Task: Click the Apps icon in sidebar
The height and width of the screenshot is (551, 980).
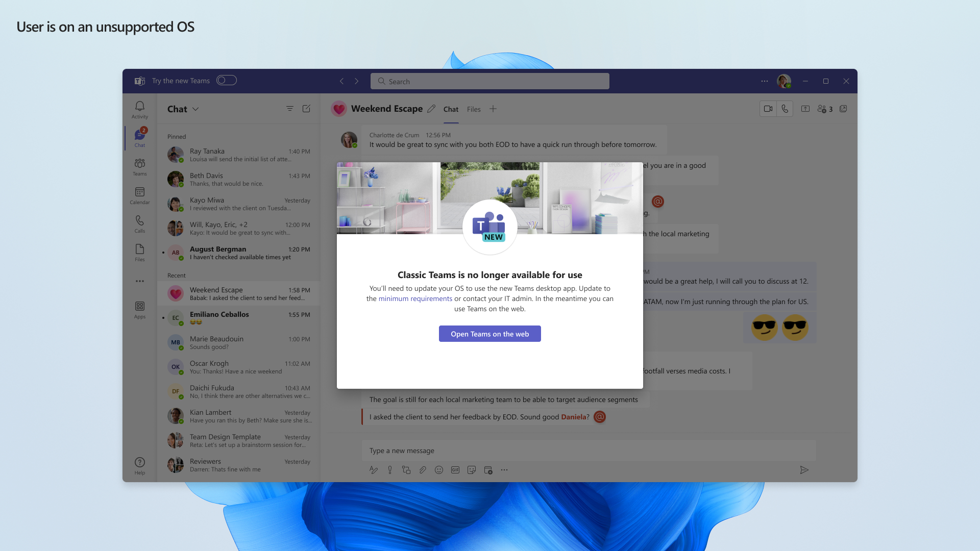Action: click(x=139, y=310)
